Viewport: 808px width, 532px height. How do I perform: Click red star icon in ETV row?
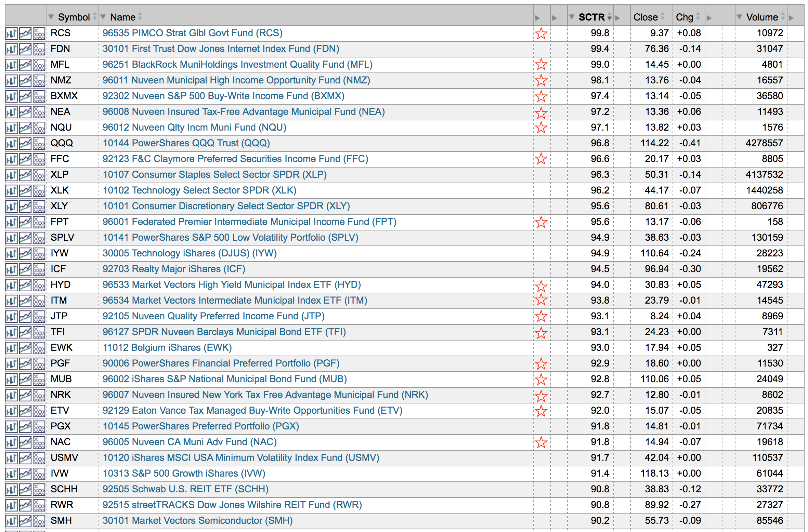(541, 411)
